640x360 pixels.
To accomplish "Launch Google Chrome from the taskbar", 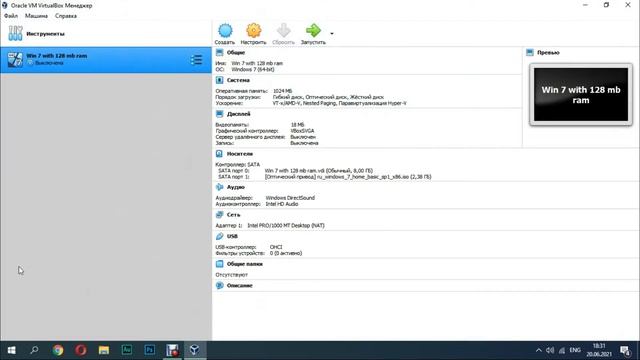I will (x=58, y=350).
